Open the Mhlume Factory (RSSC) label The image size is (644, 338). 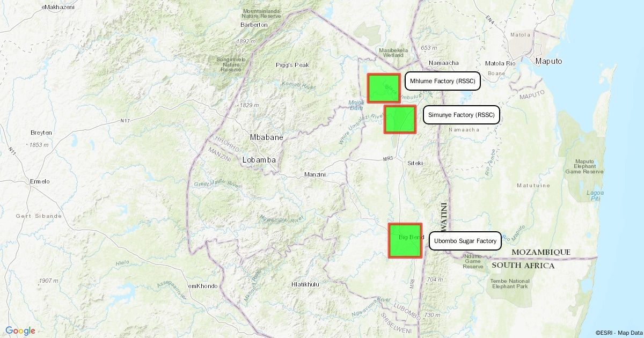[x=442, y=82]
